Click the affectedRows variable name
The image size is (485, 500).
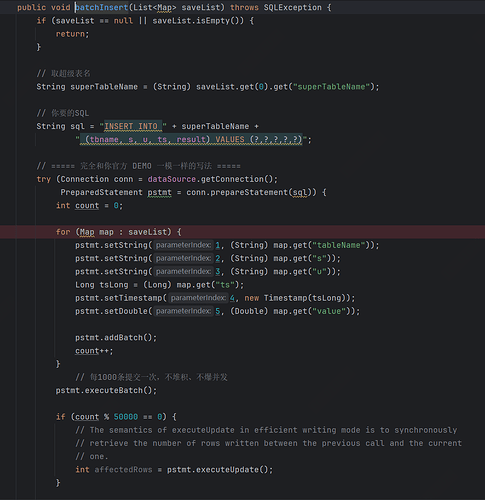click(123, 469)
